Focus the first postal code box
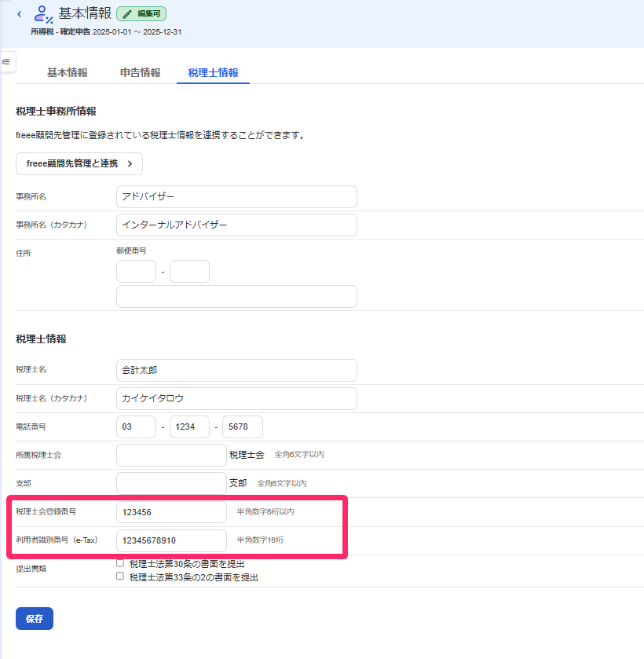 point(136,272)
